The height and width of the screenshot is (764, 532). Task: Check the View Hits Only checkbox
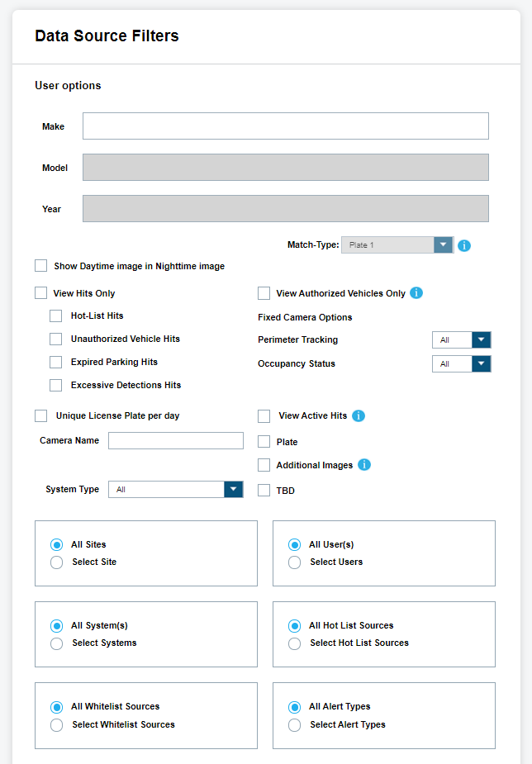(41, 293)
